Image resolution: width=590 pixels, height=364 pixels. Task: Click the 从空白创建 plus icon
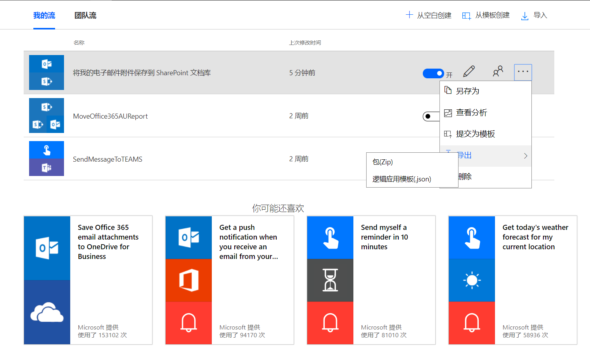409,15
